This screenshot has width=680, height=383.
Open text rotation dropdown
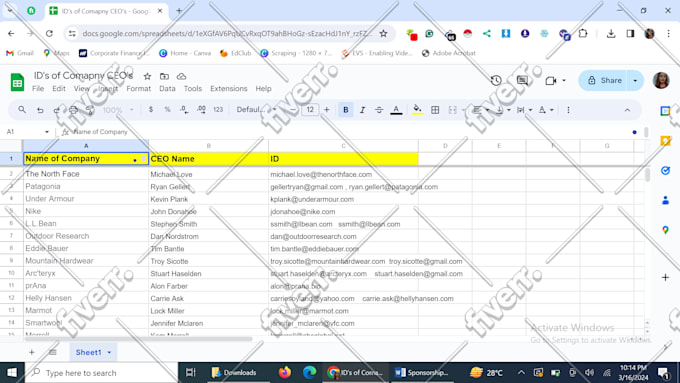click(x=546, y=110)
